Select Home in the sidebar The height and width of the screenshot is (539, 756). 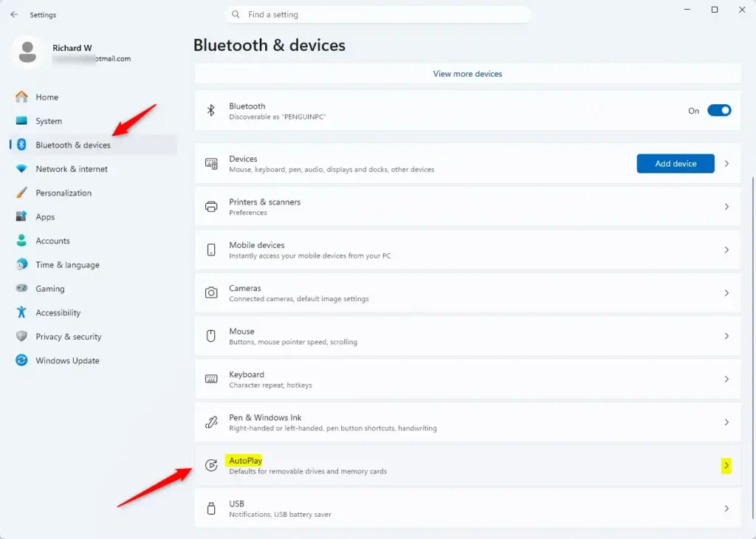tap(93, 97)
